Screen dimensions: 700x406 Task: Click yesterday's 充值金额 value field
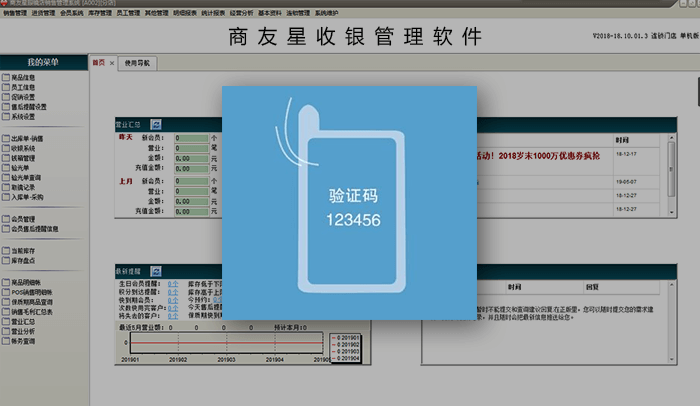click(x=192, y=169)
